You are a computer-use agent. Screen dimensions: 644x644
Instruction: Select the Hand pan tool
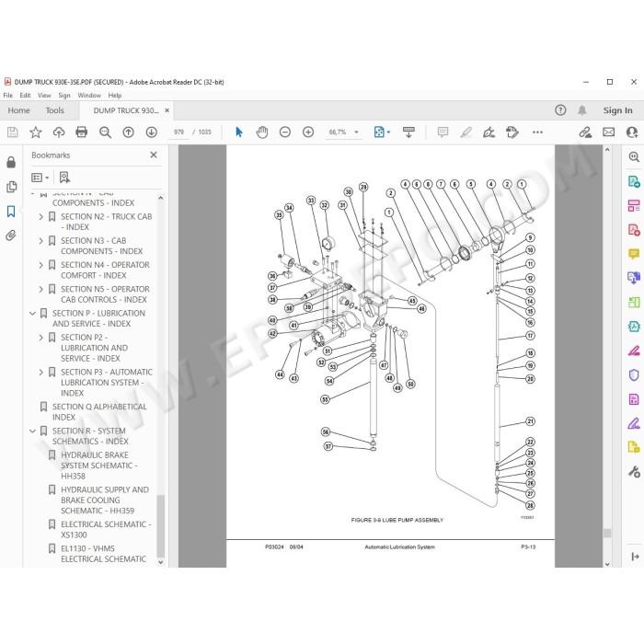point(262,132)
